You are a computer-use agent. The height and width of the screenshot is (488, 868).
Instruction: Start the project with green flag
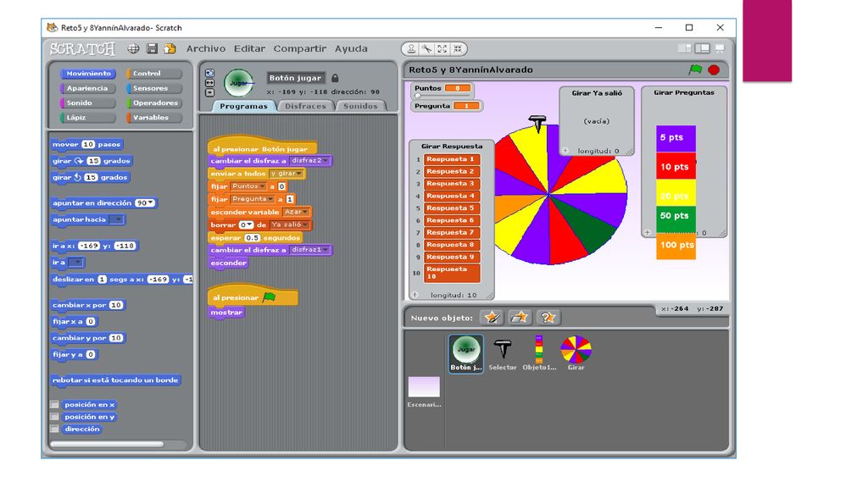pos(695,69)
